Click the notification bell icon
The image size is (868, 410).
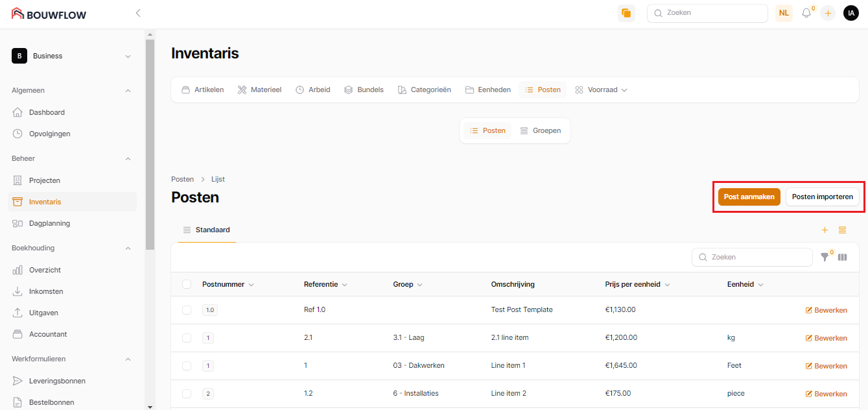pos(806,13)
